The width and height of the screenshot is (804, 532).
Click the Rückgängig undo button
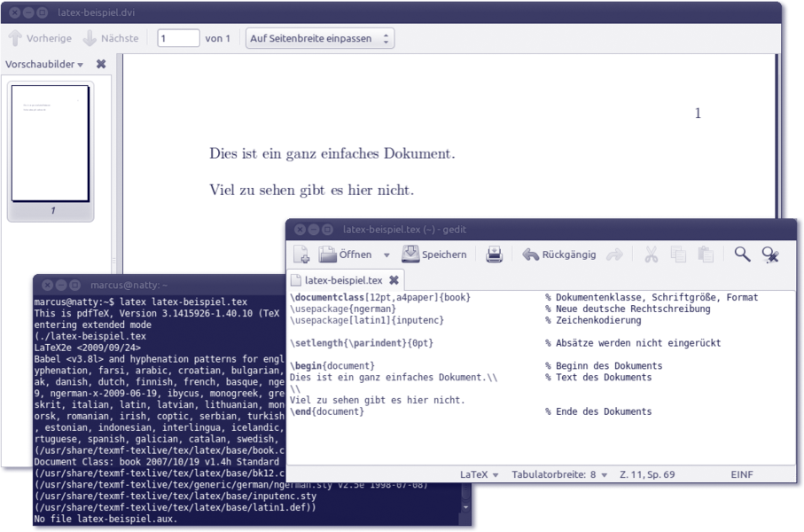[x=559, y=255]
